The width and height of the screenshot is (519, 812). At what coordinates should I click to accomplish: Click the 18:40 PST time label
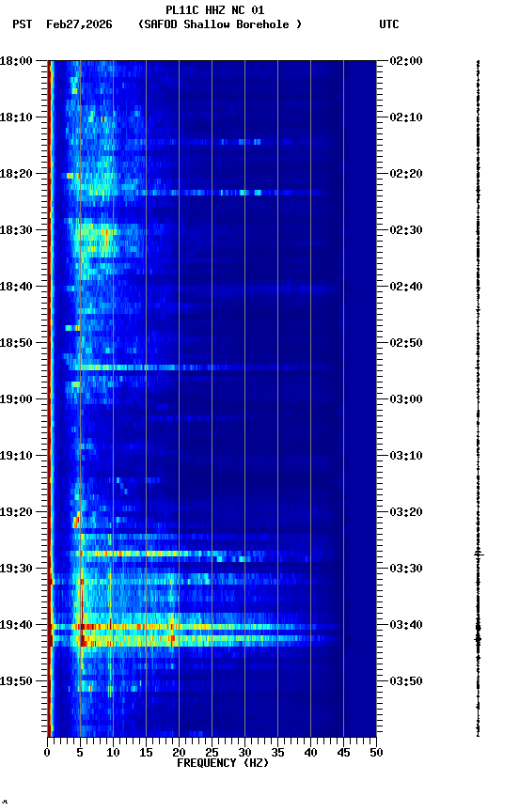pyautogui.click(x=16, y=287)
